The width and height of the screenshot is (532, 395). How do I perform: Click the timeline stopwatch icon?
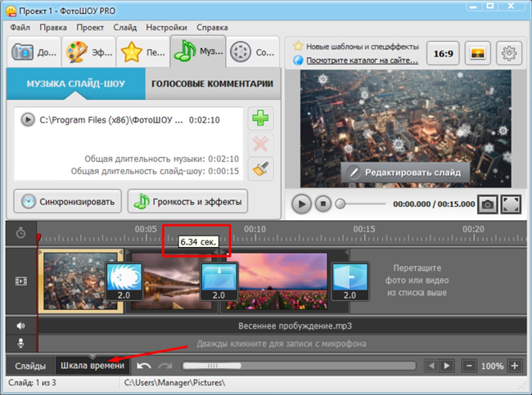tap(21, 233)
